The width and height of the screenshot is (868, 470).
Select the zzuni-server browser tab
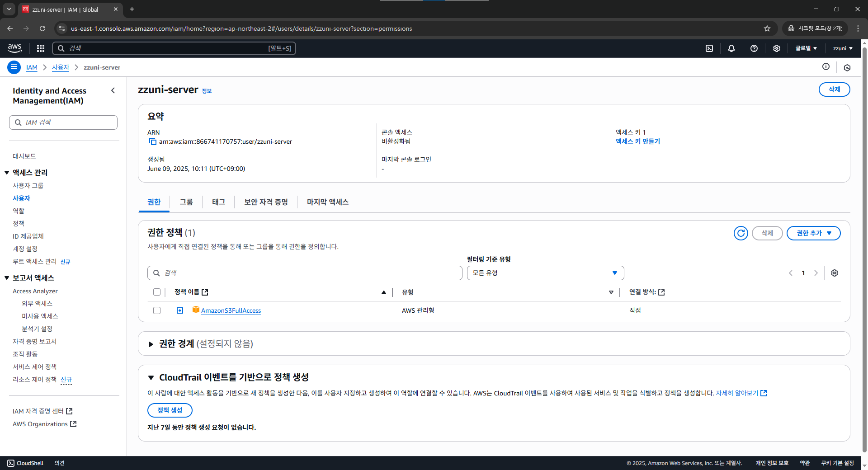[70, 9]
